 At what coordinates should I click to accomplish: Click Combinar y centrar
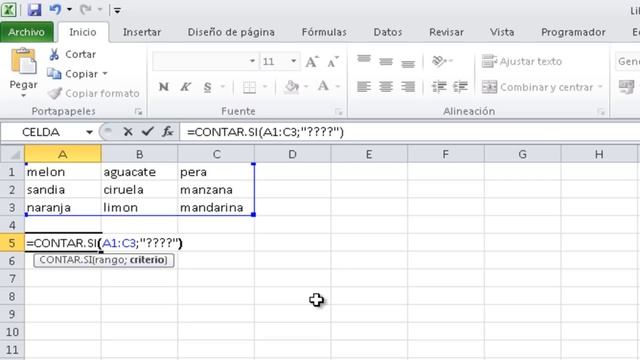[x=537, y=87]
